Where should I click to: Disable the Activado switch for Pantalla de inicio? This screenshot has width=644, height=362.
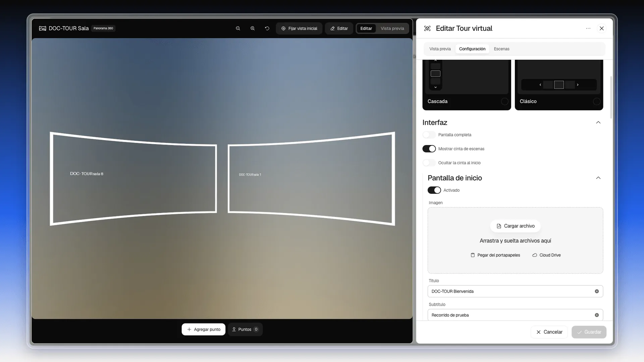(434, 190)
